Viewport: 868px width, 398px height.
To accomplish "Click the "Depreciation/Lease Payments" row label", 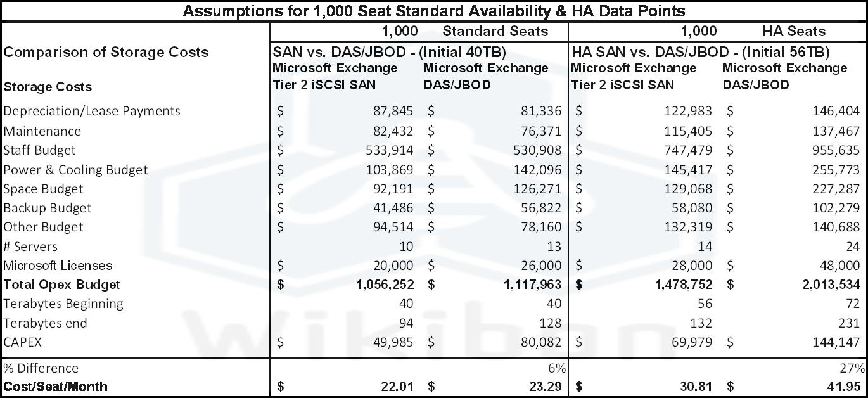I will pyautogui.click(x=92, y=111).
